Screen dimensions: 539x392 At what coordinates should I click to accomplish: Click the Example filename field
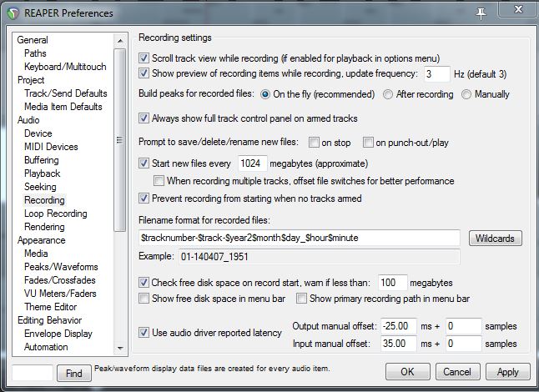(x=320, y=257)
